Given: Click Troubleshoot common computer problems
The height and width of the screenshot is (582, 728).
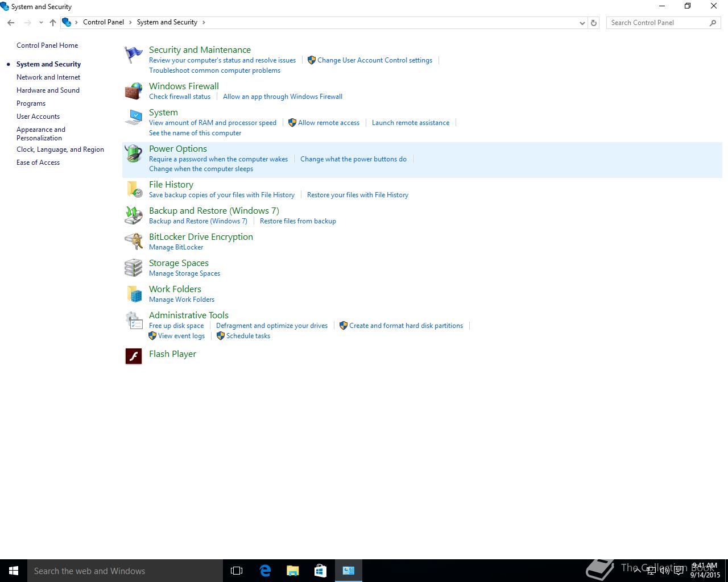Looking at the screenshot, I should 214,70.
